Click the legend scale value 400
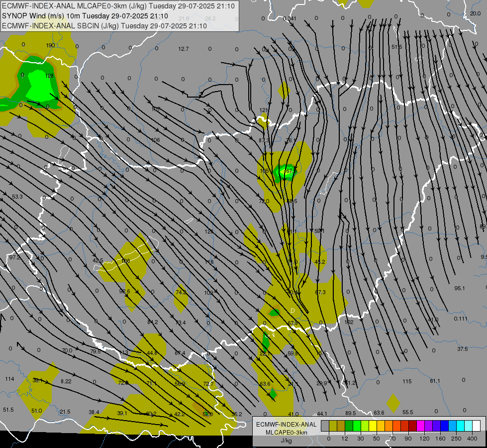The height and width of the screenshot is (448, 487). 472,439
